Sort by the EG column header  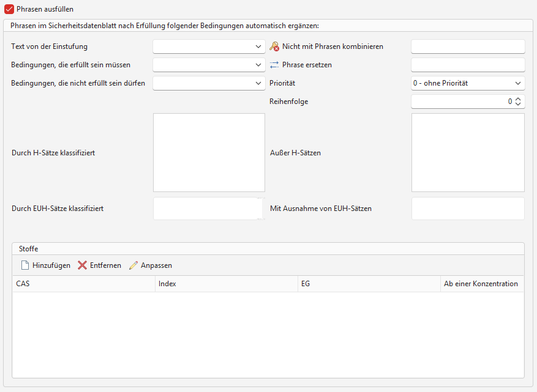click(x=369, y=284)
